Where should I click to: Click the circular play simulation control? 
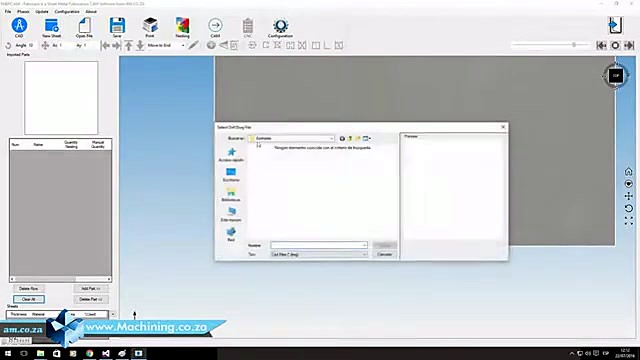coord(615,46)
